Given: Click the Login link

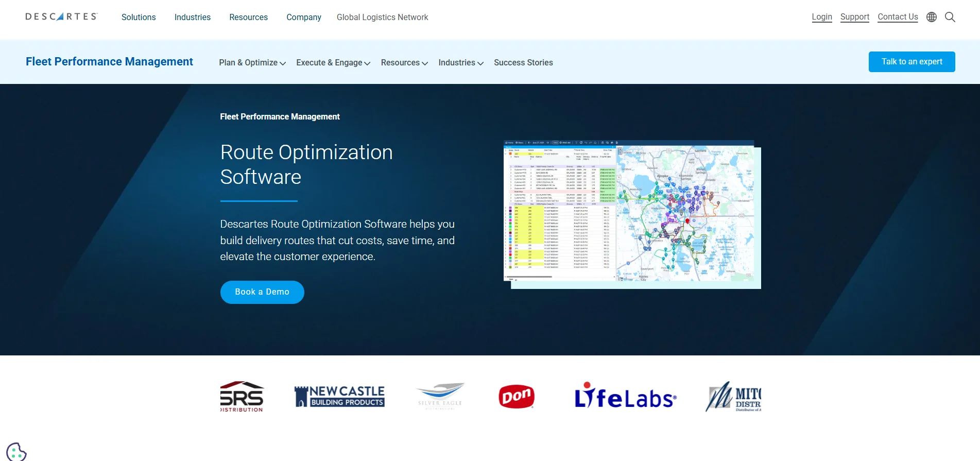Looking at the screenshot, I should [822, 16].
